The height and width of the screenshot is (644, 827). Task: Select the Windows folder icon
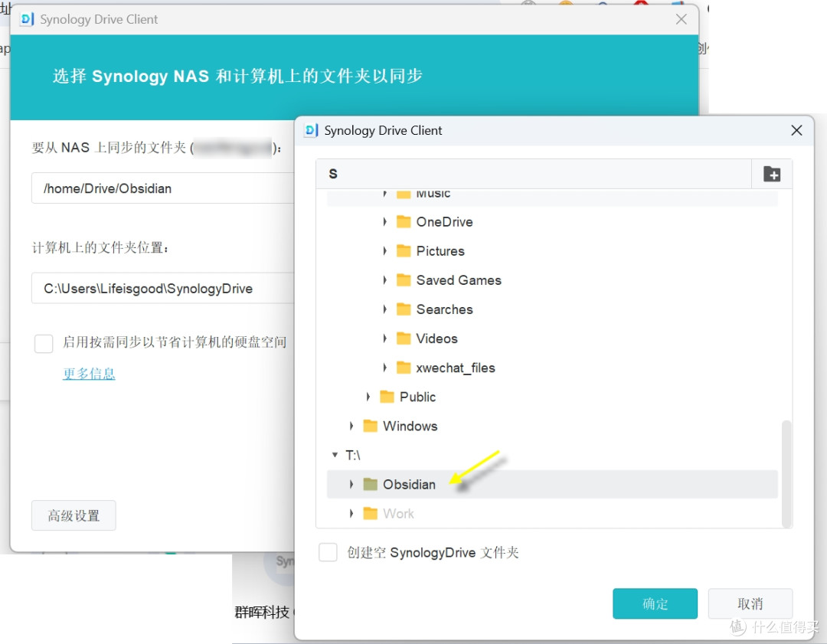[371, 426]
